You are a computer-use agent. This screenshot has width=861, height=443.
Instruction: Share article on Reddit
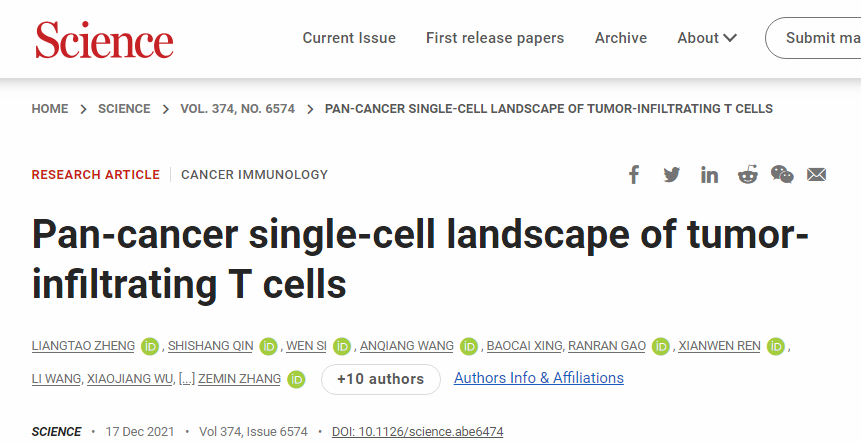[747, 175]
